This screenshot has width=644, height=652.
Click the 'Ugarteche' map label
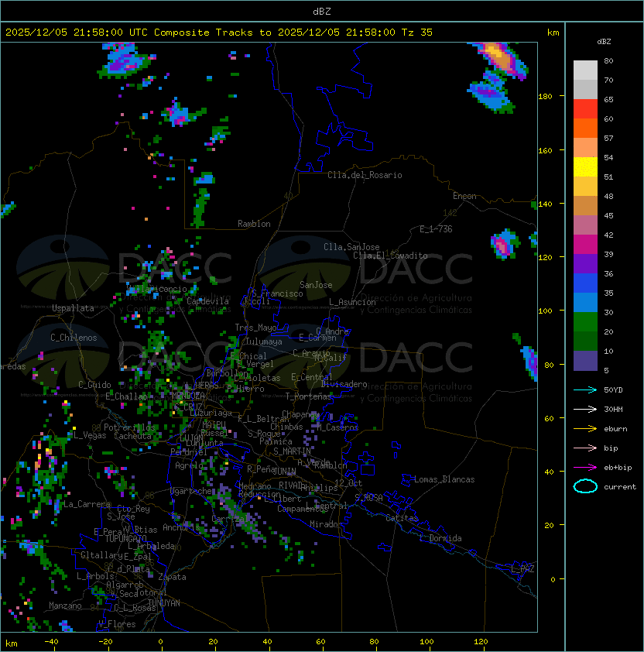(x=191, y=491)
